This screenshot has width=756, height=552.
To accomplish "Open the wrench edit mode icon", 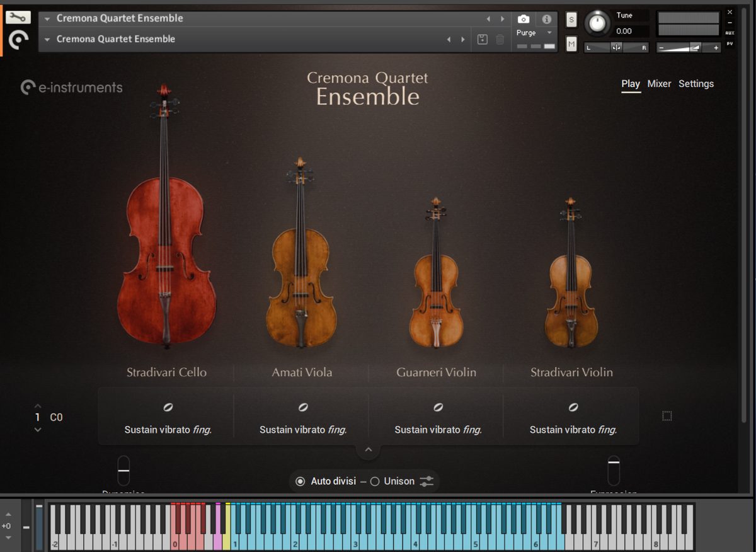I will [x=18, y=18].
